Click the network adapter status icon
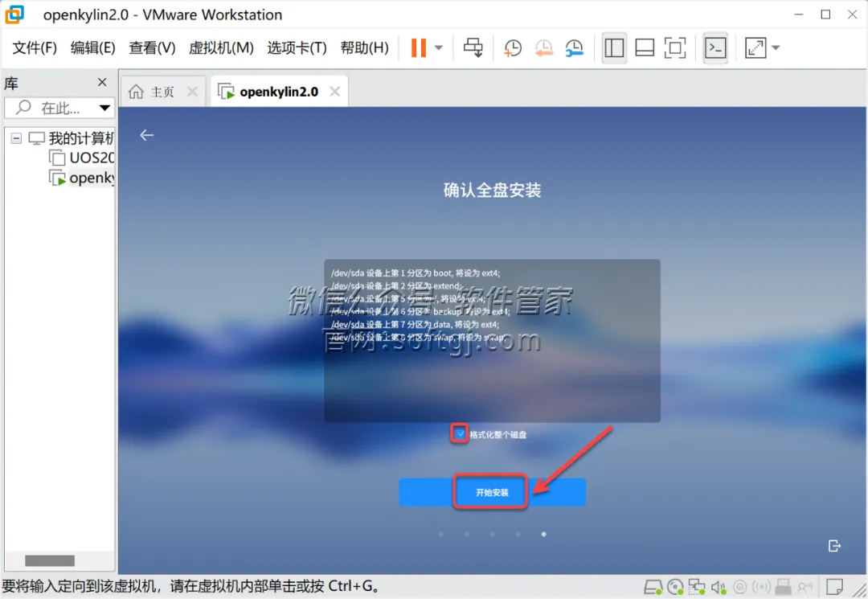Viewport: 868px width, 599px height. coord(697,586)
